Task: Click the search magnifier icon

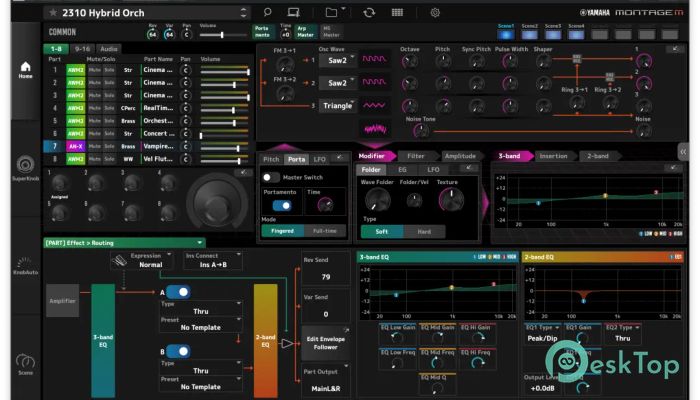Action: tap(265, 13)
